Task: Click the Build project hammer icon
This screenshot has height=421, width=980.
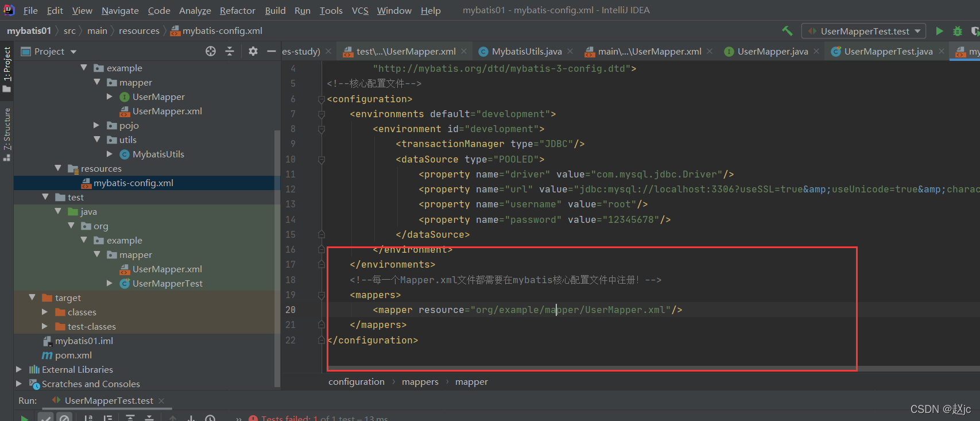Action: point(787,31)
